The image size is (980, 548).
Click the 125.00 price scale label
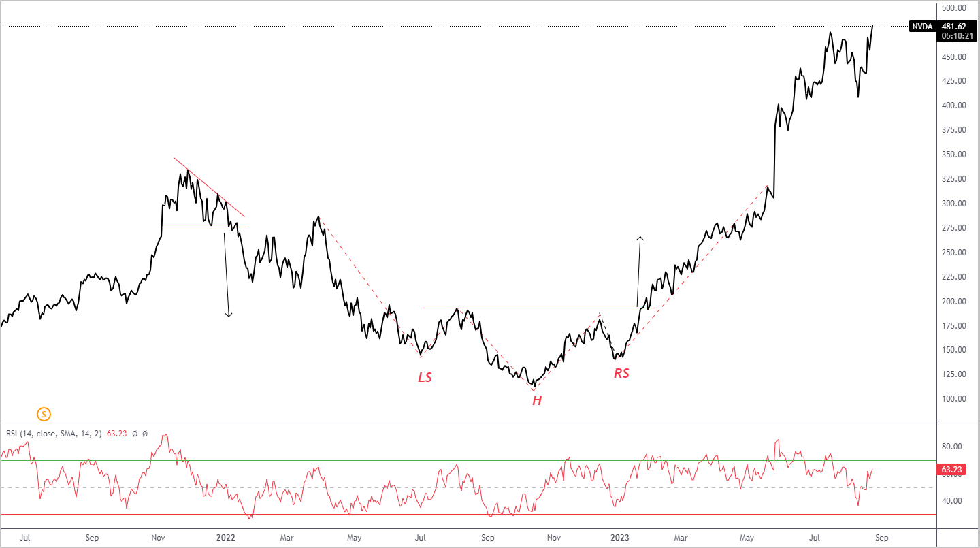click(x=953, y=374)
